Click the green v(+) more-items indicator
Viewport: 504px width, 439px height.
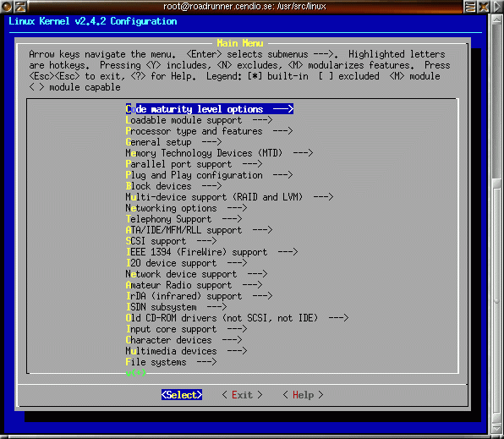135,373
